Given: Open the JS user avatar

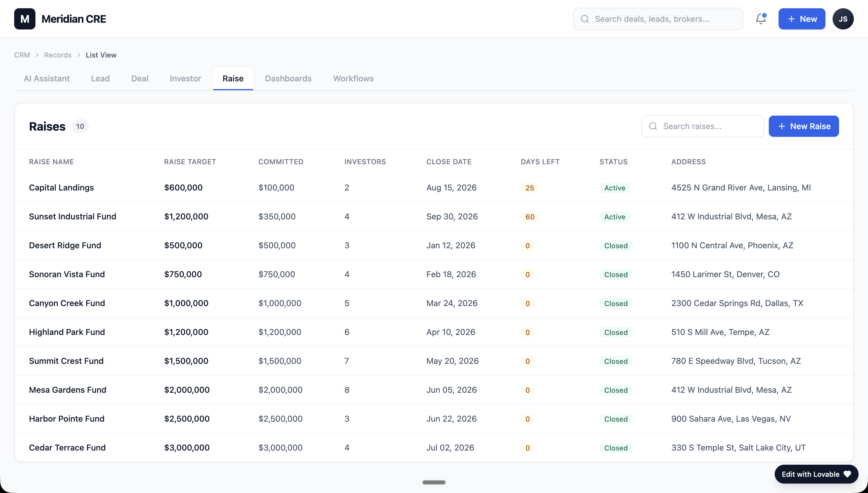Looking at the screenshot, I should pos(843,19).
